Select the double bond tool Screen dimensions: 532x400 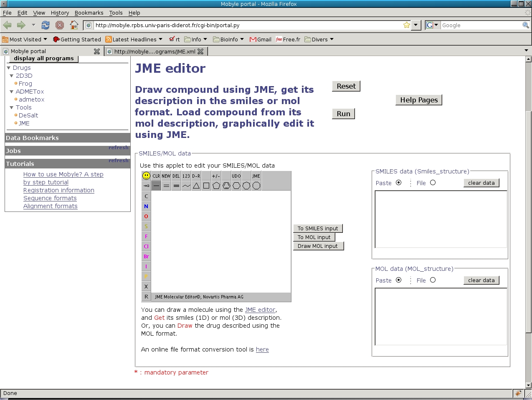click(x=166, y=186)
